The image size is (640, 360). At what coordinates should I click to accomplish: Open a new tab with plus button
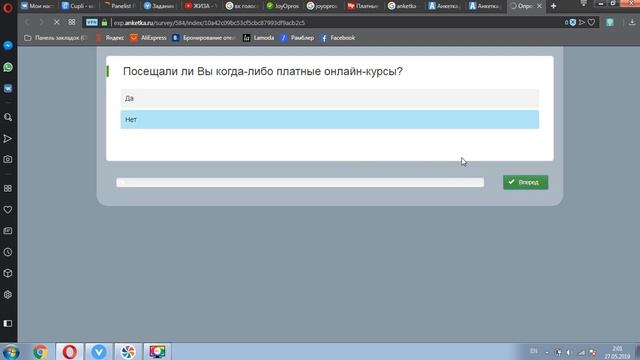[x=553, y=6]
